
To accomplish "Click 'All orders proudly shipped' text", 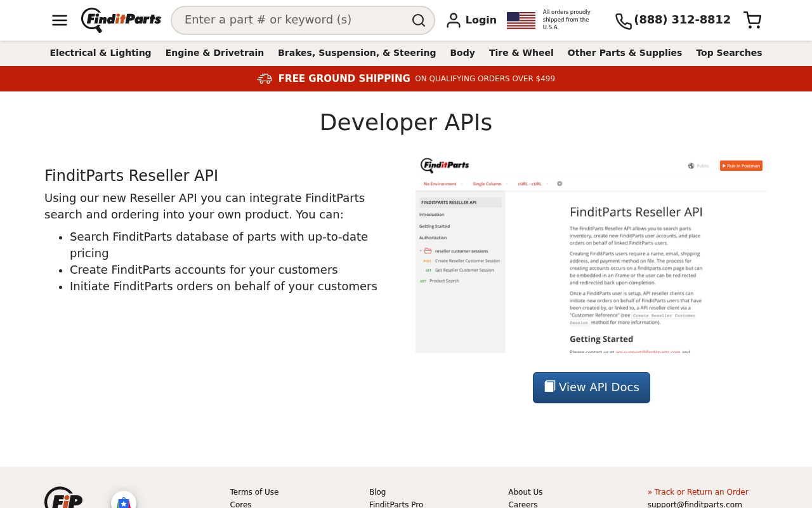I will (566, 20).
